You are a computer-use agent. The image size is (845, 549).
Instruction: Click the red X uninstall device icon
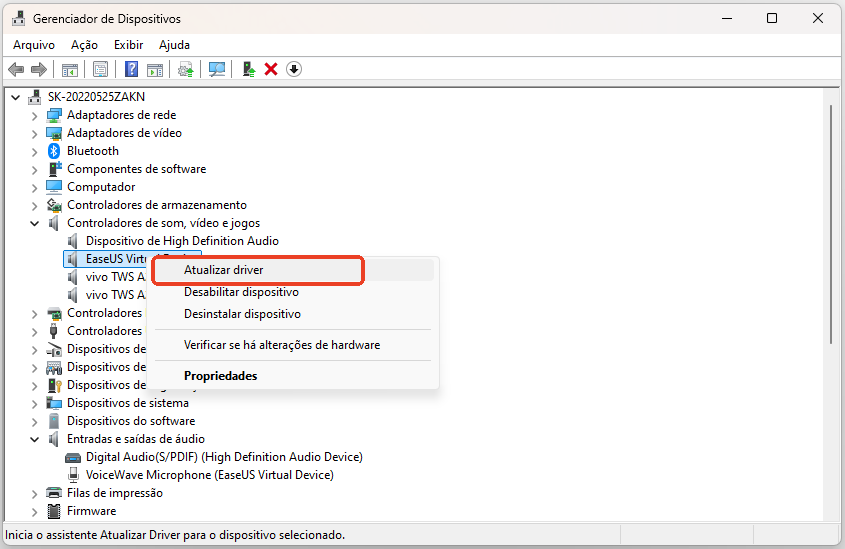coord(271,69)
